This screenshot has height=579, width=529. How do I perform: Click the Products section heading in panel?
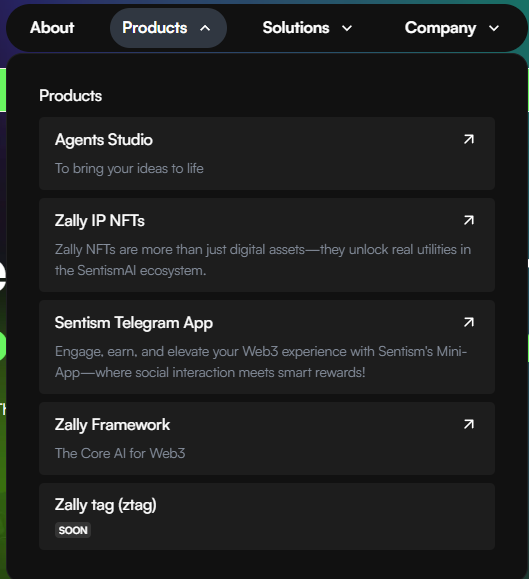click(x=71, y=96)
